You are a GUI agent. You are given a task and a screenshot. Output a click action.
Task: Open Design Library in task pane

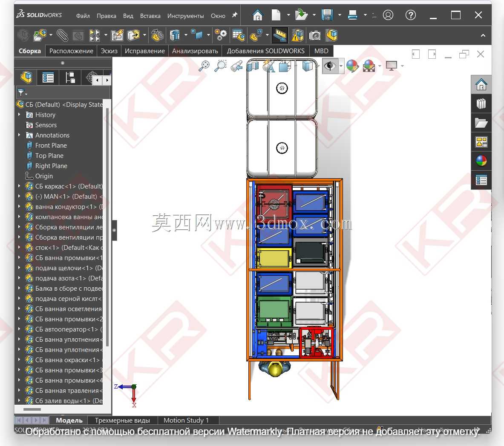pyautogui.click(x=481, y=104)
